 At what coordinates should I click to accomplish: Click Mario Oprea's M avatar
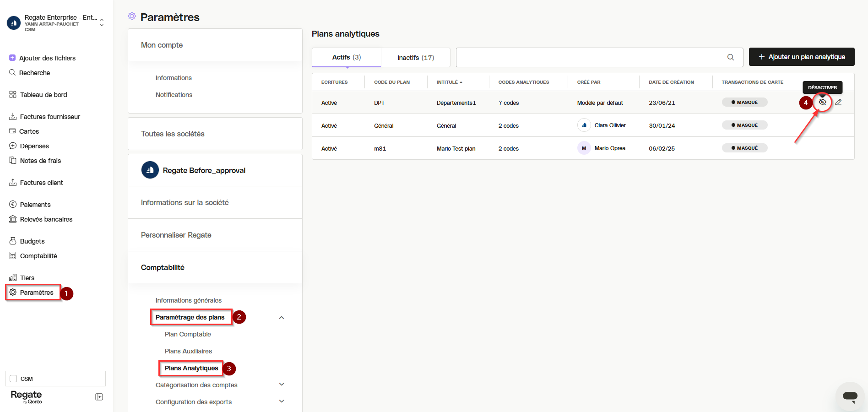tap(584, 148)
